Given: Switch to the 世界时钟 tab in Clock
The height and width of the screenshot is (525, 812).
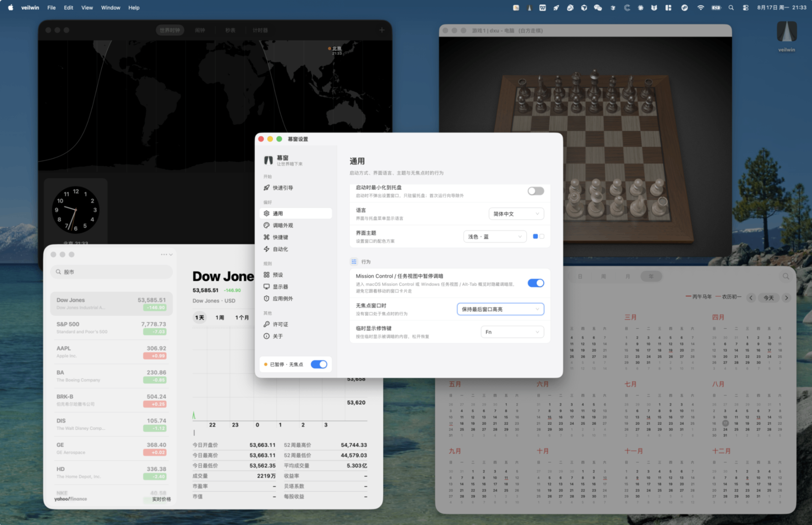Looking at the screenshot, I should point(170,30).
